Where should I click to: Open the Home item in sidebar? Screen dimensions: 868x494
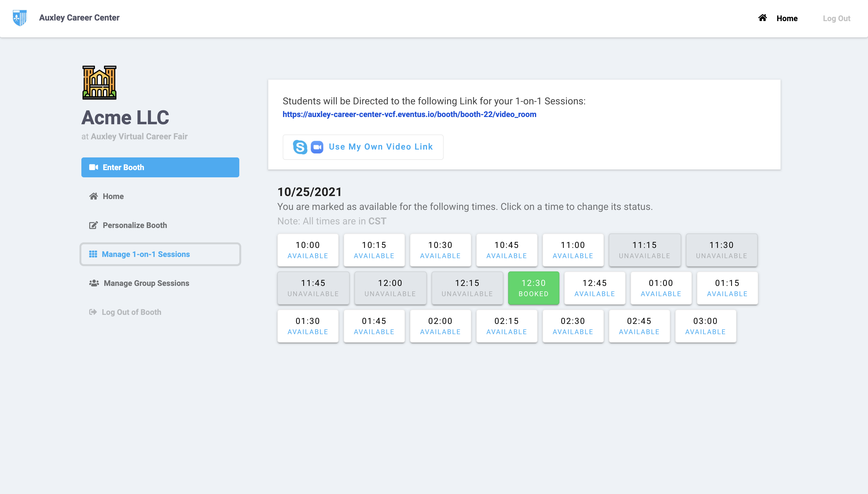click(160, 196)
